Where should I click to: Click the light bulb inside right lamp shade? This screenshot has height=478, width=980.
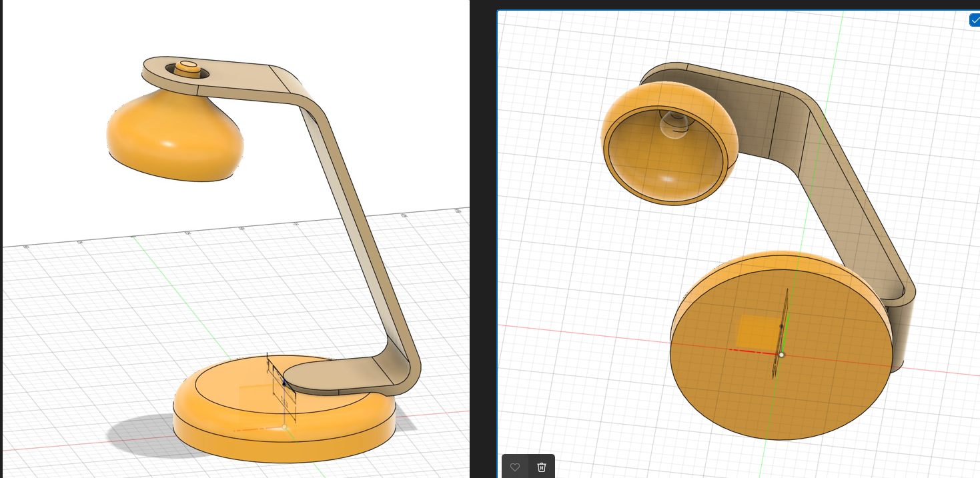pyautogui.click(x=674, y=125)
